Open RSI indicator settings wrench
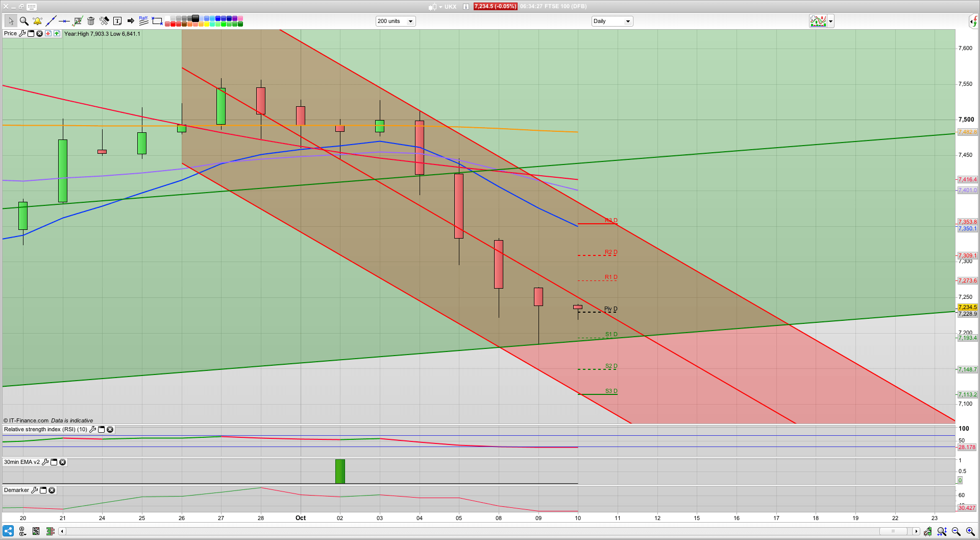Viewport: 980px width, 540px height. coord(92,430)
